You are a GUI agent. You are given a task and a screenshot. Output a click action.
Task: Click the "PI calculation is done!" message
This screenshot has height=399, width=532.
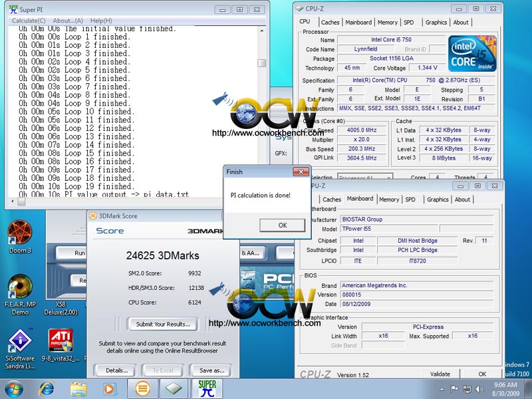click(260, 195)
